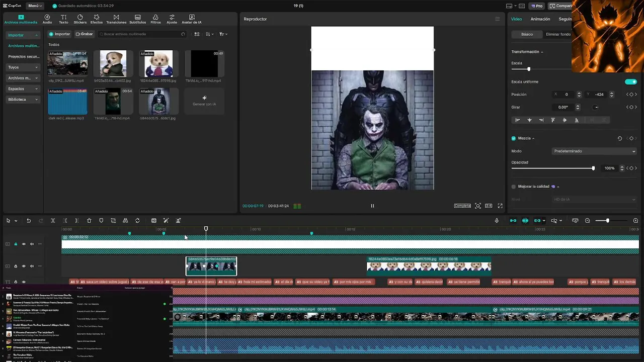Select the Eliminar fondo sub-tab
Image resolution: width=644 pixels, height=362 pixels.
(x=558, y=34)
